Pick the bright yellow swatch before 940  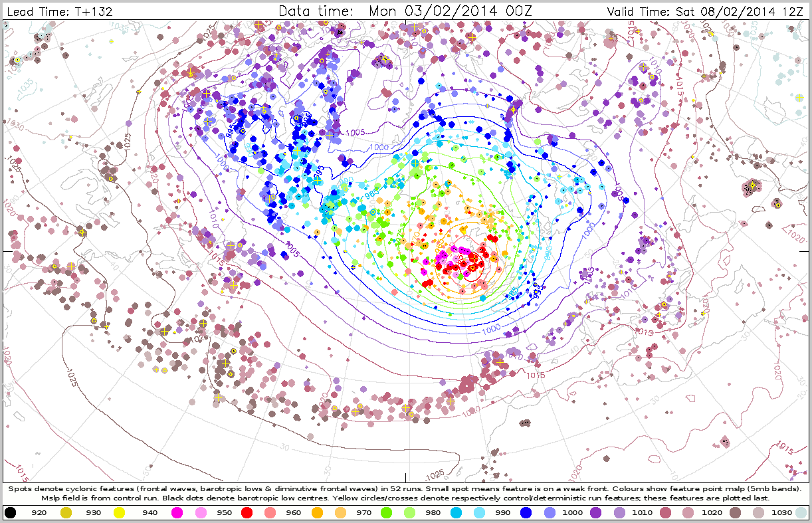point(120,512)
